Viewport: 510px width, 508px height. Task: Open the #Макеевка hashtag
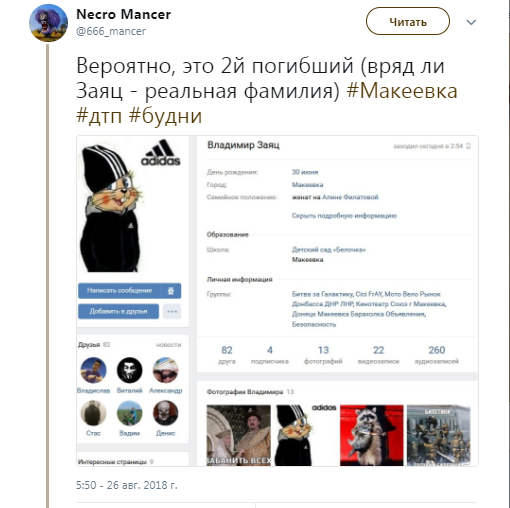click(x=402, y=91)
